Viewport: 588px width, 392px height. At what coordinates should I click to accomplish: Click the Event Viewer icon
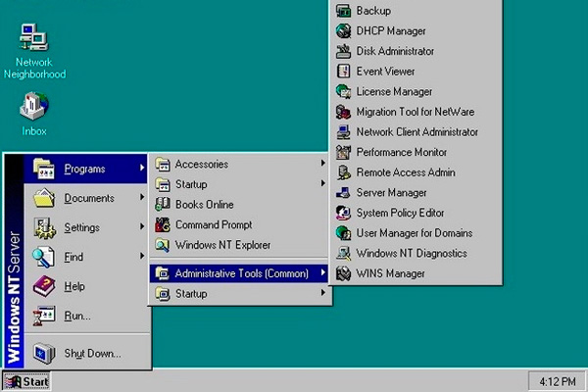tap(344, 72)
